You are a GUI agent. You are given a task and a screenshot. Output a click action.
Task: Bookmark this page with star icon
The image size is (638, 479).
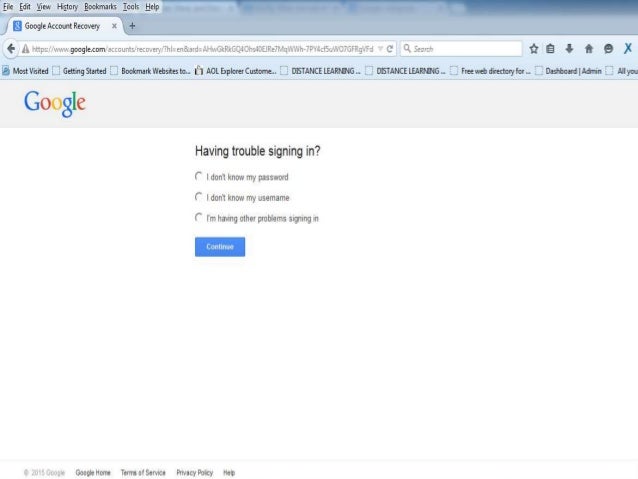coord(534,49)
